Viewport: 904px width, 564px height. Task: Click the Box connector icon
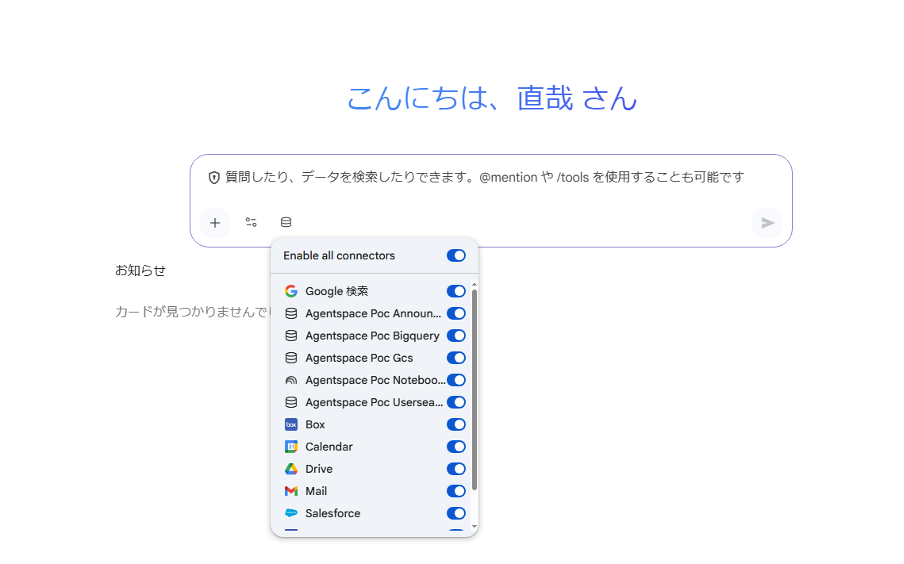(291, 425)
